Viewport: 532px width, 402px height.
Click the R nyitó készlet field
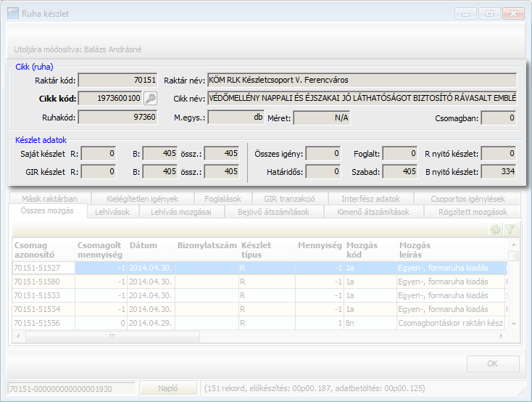(499, 154)
